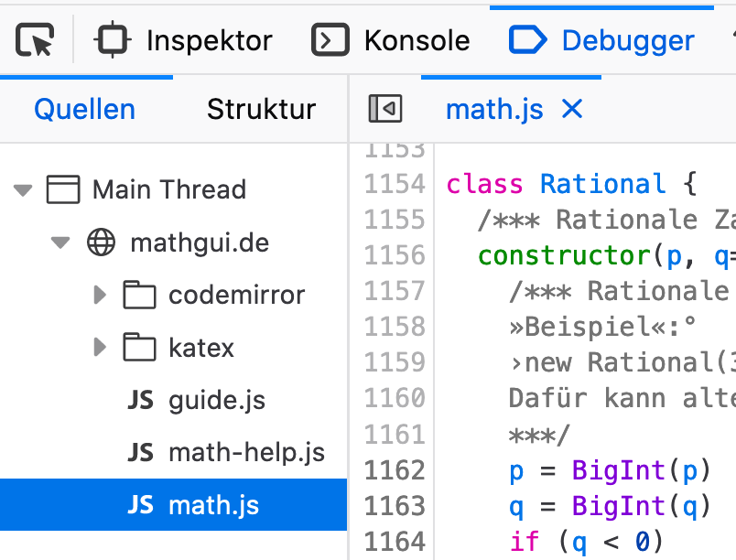Image resolution: width=736 pixels, height=560 pixels.
Task: Open guide.js from the source tree
Action: click(217, 401)
